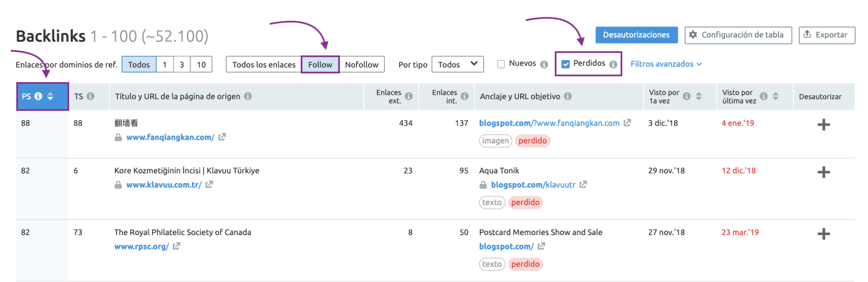The height and width of the screenshot is (282, 868).
Task: Click The Royal Philatelic Society of Canada title
Action: tap(183, 232)
